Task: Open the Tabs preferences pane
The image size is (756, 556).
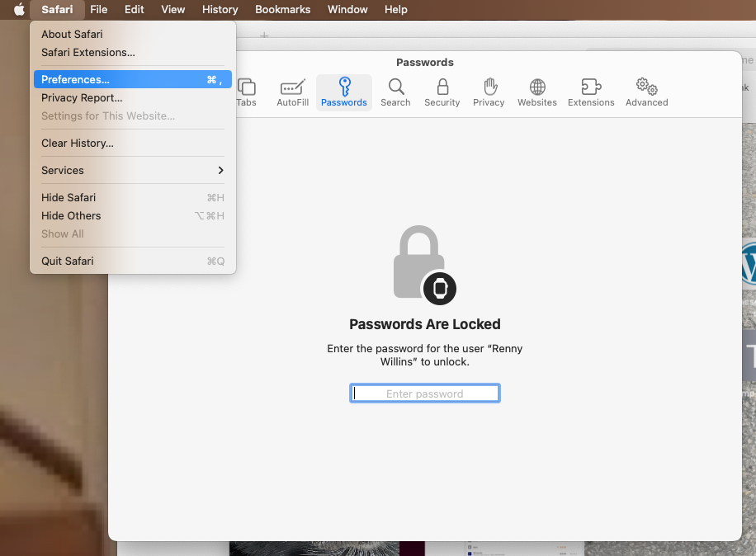Action: 247,92
